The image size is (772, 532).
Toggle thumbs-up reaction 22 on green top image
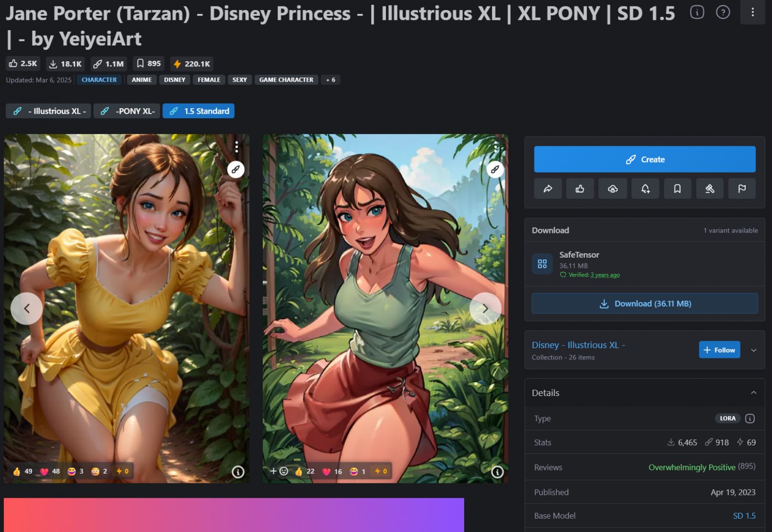[x=304, y=471]
